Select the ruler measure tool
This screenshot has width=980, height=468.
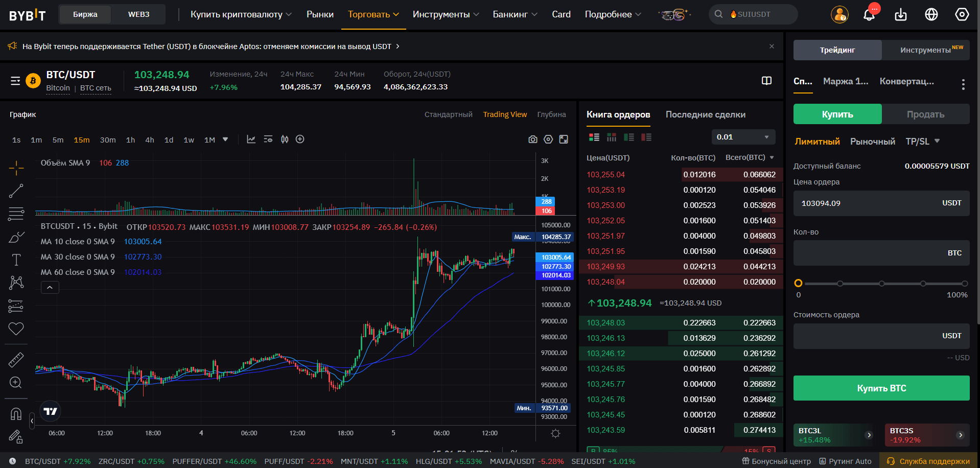(x=16, y=360)
